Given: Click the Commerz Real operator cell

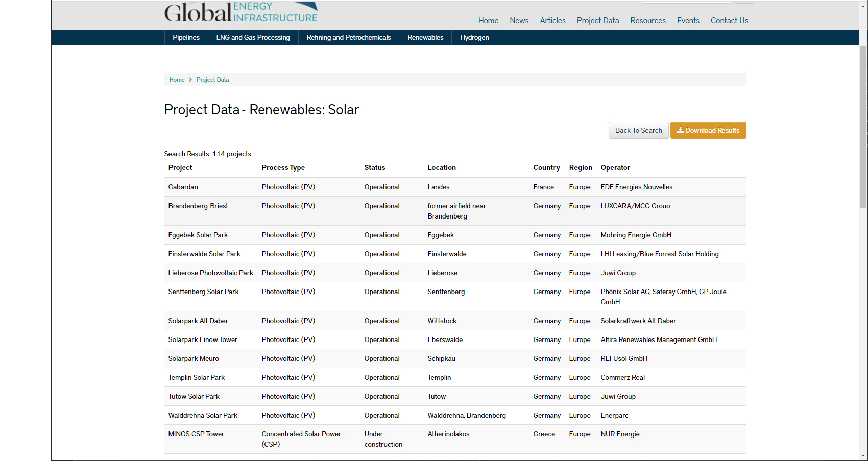Looking at the screenshot, I should click(x=623, y=377).
